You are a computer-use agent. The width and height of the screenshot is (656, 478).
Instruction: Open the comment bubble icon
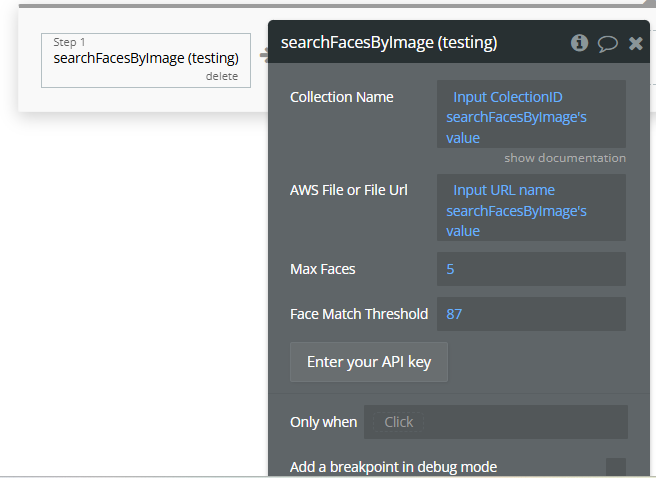click(x=607, y=43)
